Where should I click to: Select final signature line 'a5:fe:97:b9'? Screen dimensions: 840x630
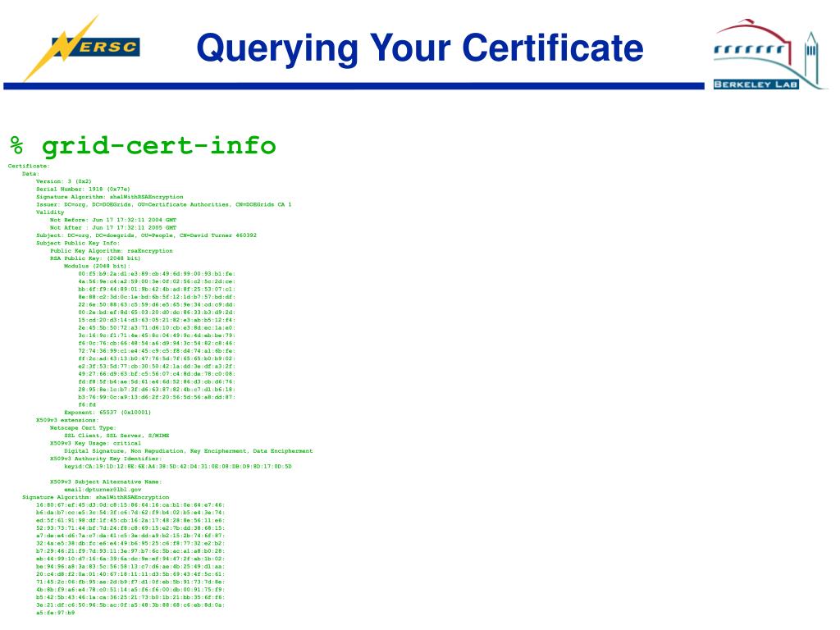click(x=56, y=613)
